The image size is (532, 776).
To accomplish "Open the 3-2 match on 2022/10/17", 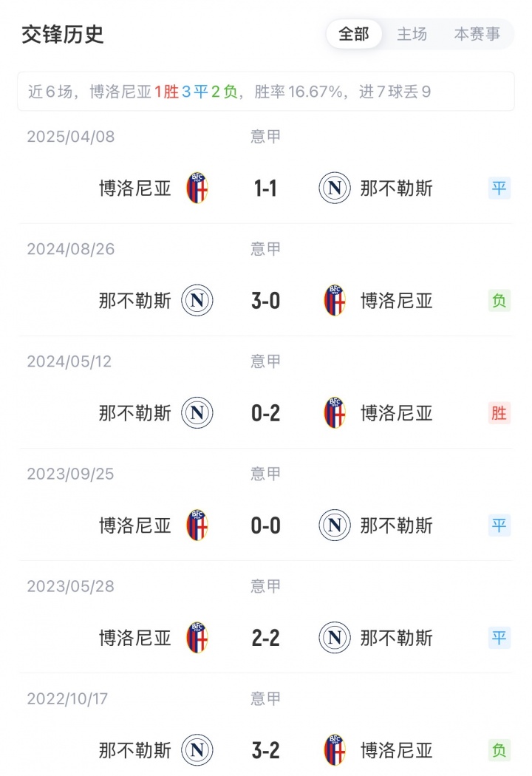I will pyautogui.click(x=265, y=750).
